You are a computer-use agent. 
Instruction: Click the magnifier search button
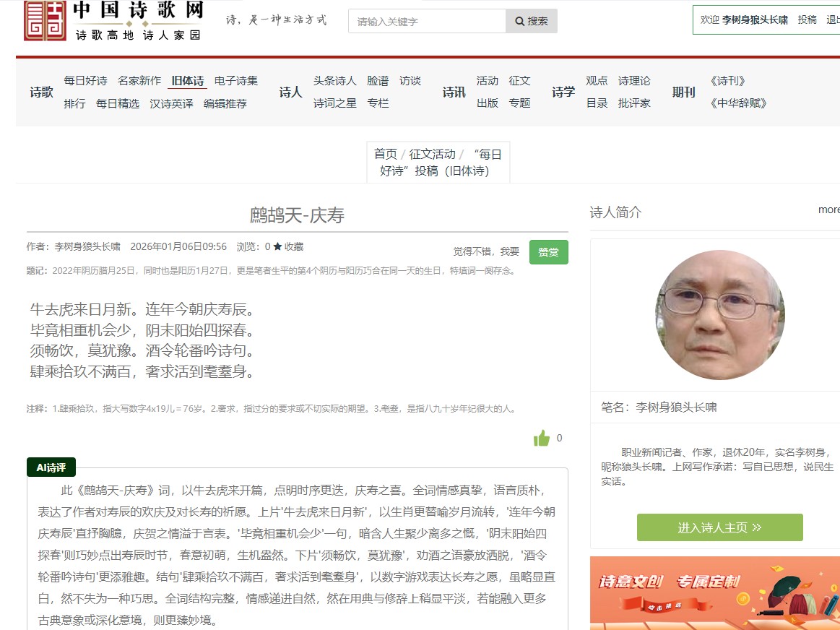(531, 22)
